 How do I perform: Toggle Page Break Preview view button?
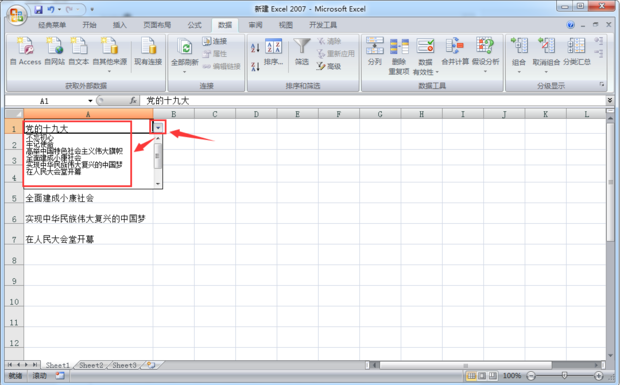493,376
